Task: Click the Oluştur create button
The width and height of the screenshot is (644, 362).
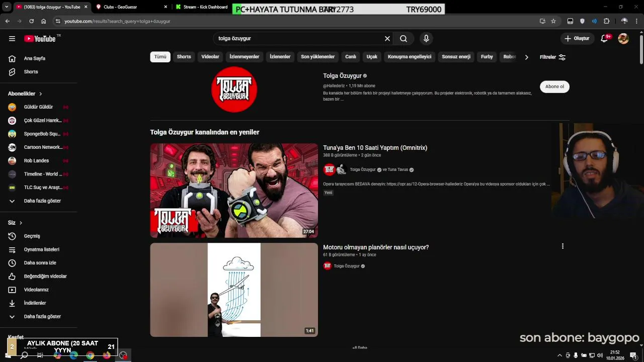Action: point(578,39)
